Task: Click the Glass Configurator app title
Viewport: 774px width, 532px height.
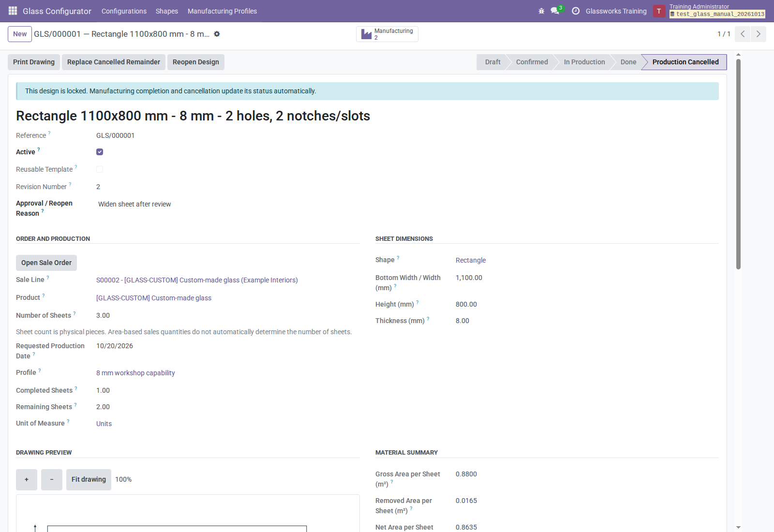Action: [57, 11]
